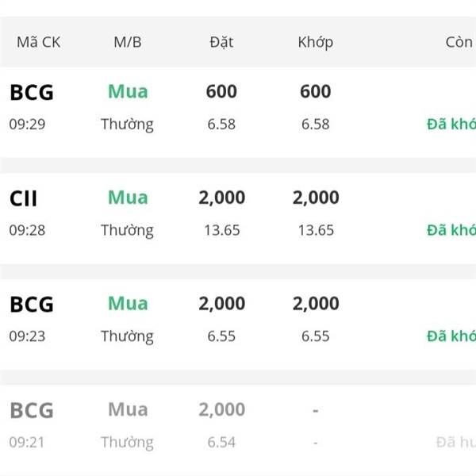Tap the Đã khớp status on the CII order
The image size is (476, 476).
pos(451,230)
